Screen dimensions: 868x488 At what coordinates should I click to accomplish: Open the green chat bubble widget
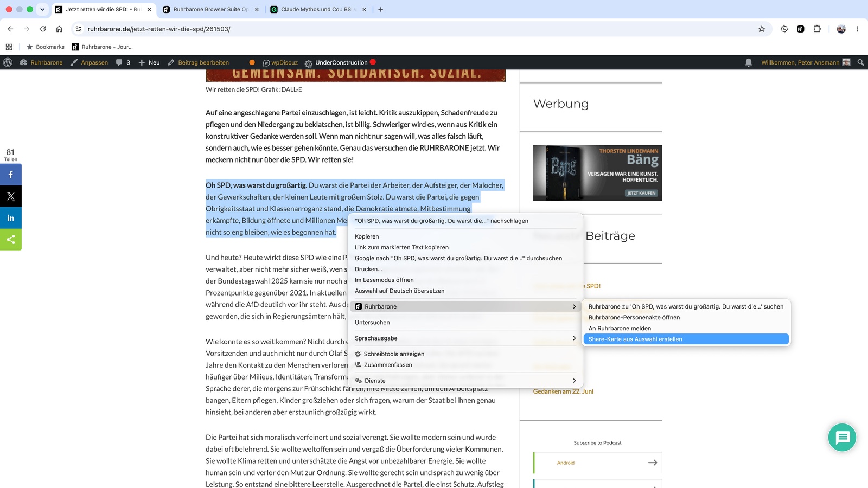point(842,437)
